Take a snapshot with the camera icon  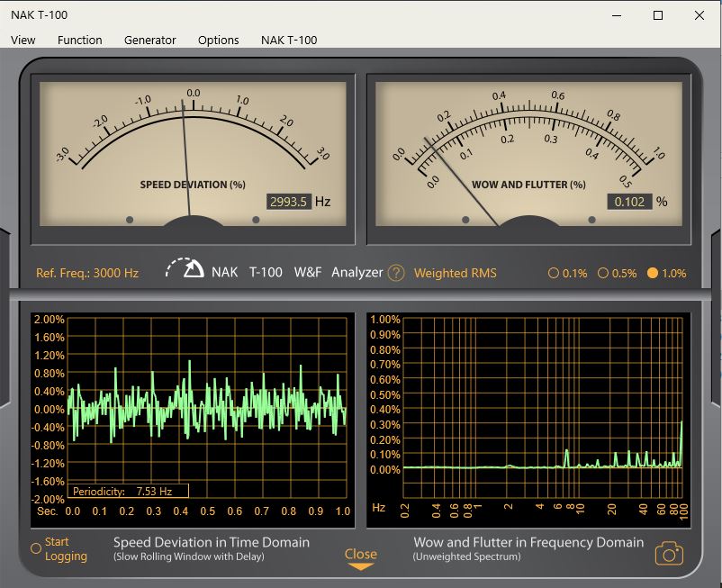669,554
